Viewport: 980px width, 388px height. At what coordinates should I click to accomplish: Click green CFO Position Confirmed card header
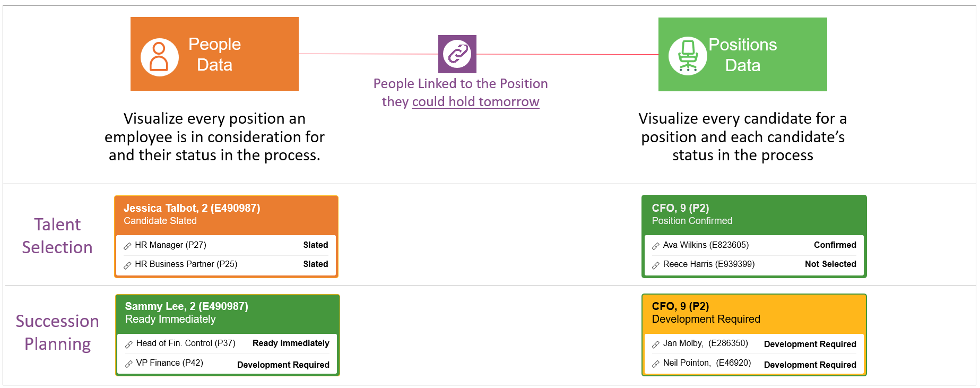[x=754, y=215]
